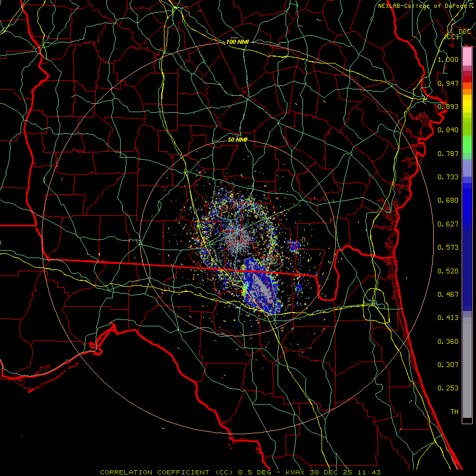Select the lavender segment of the color bar
This screenshot has width=476, height=476.
pos(467,168)
